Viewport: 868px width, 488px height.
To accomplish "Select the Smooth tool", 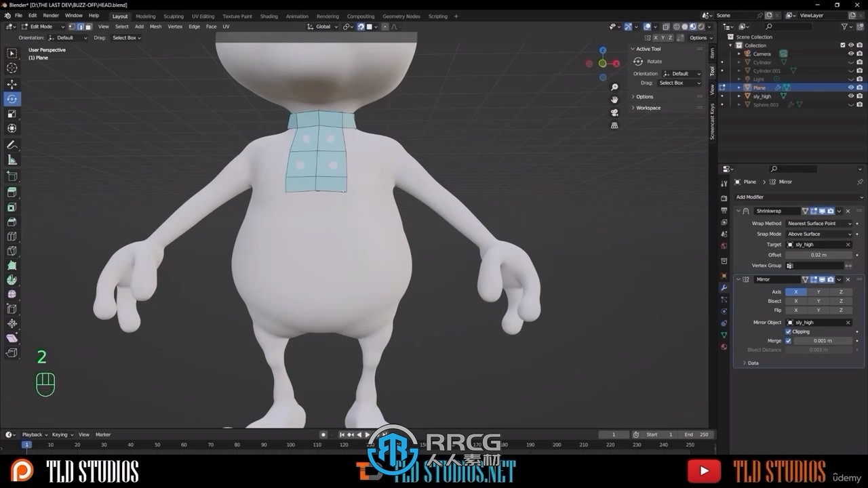I will (12, 295).
